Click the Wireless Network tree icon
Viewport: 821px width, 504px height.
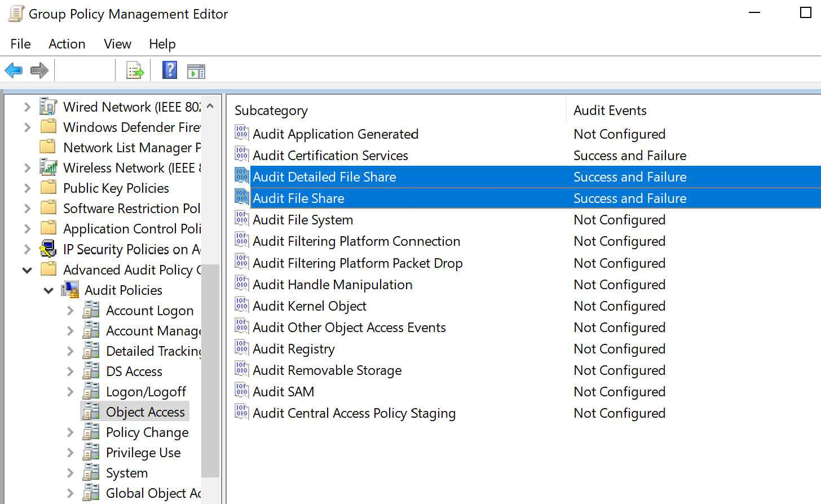[x=48, y=167]
